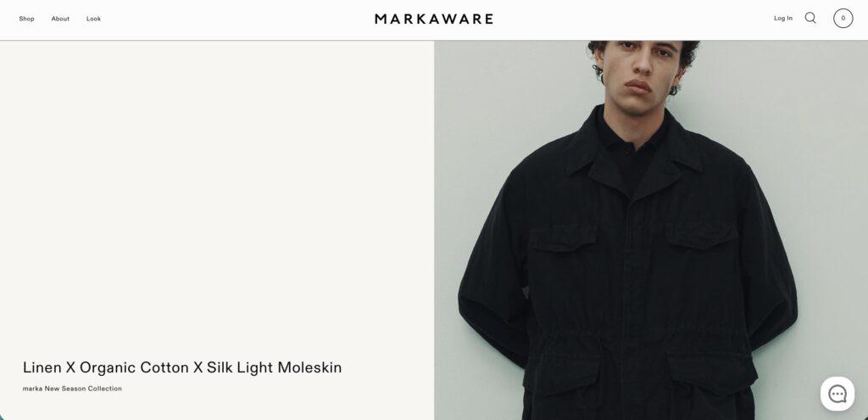Image resolution: width=868 pixels, height=420 pixels.
Task: Open the search magnifier icon
Action: coord(810,19)
